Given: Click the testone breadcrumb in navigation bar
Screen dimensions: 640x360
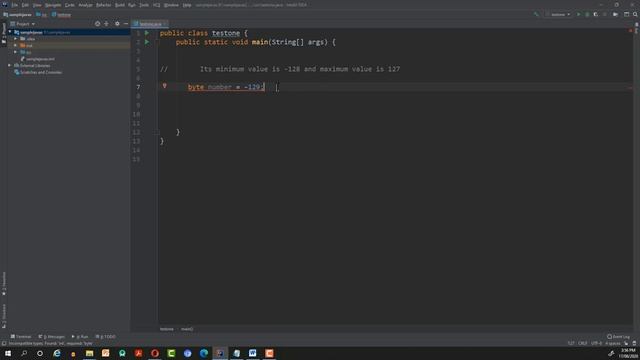Looking at the screenshot, I should coord(61,15).
